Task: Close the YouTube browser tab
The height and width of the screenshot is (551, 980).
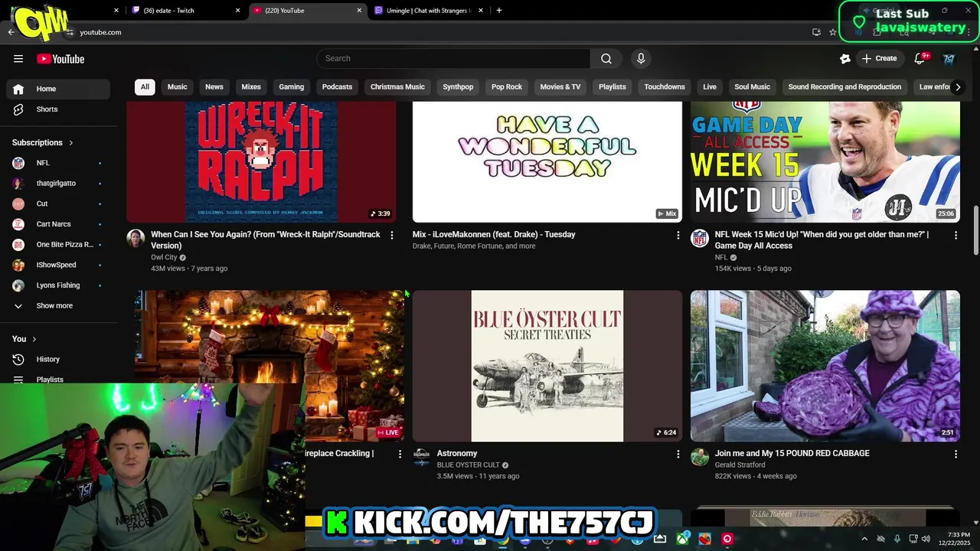Action: coord(360,11)
